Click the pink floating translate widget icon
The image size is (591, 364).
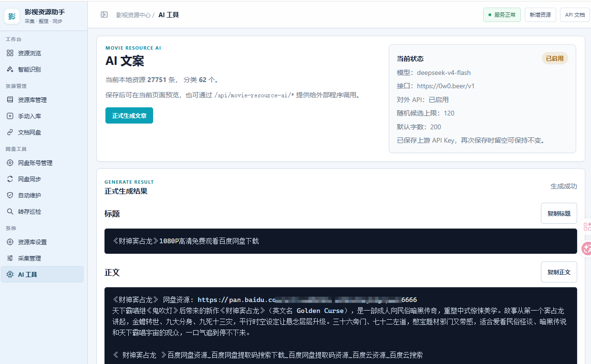pos(587,248)
